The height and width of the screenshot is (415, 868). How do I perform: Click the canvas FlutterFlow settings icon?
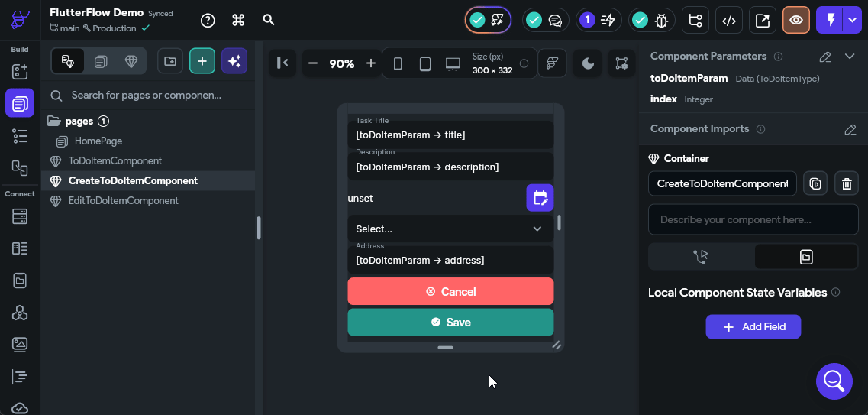[552, 63]
